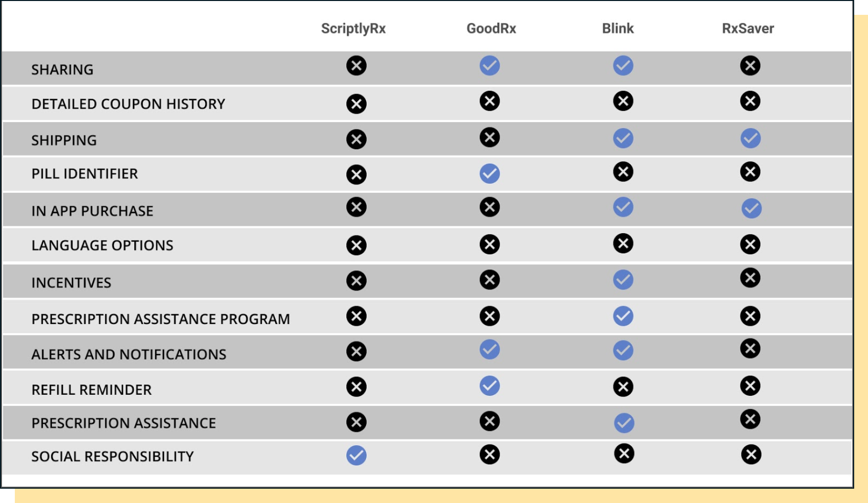Click the INCENTIVES row label

(71, 283)
